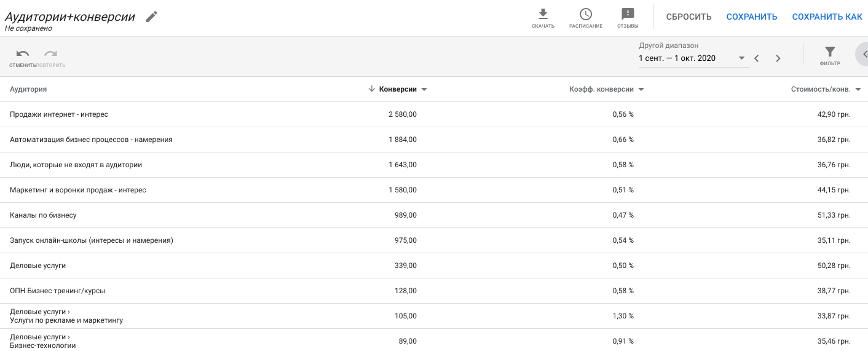Select row Бизнес-технологии
Screen dimensions: 868x351
click(434, 340)
